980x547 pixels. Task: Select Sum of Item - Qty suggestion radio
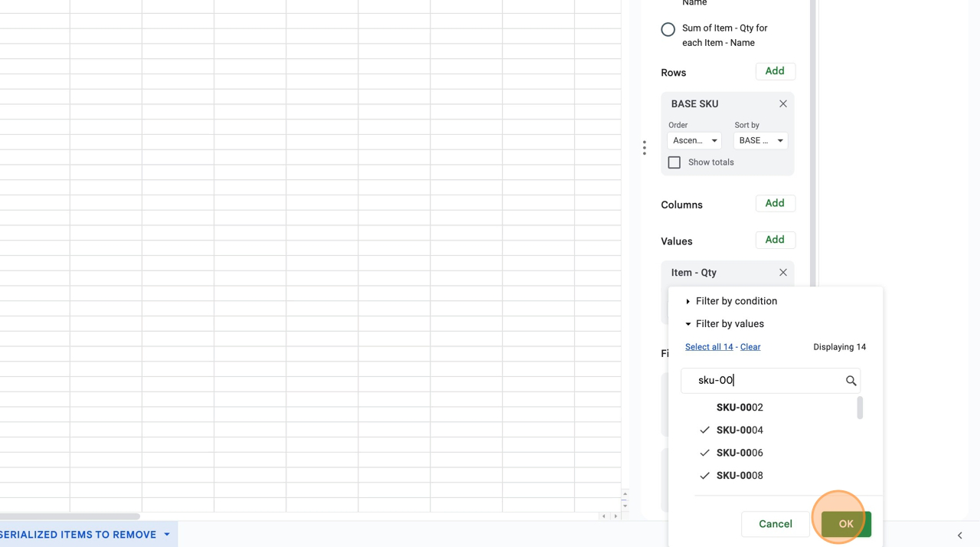(x=668, y=30)
